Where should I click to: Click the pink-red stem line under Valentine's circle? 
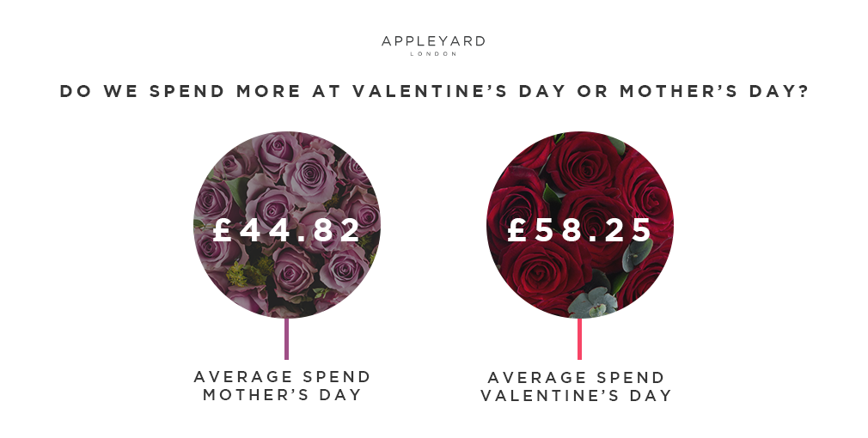[579, 338]
